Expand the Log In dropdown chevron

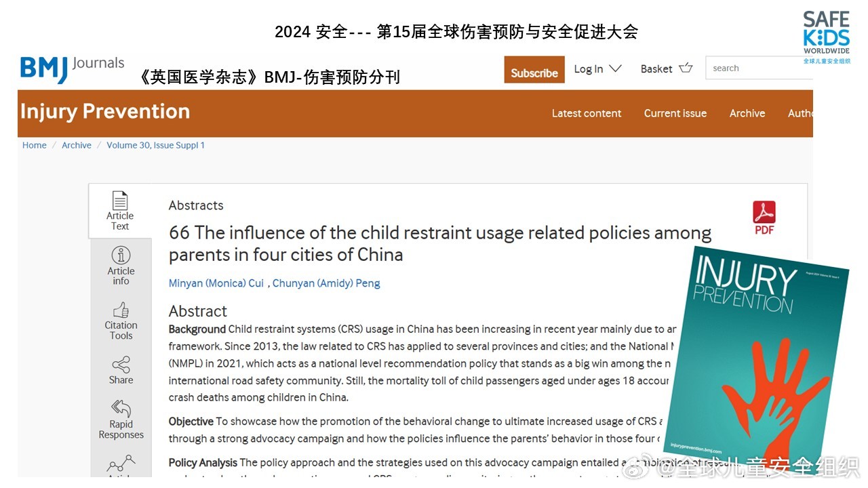click(615, 68)
